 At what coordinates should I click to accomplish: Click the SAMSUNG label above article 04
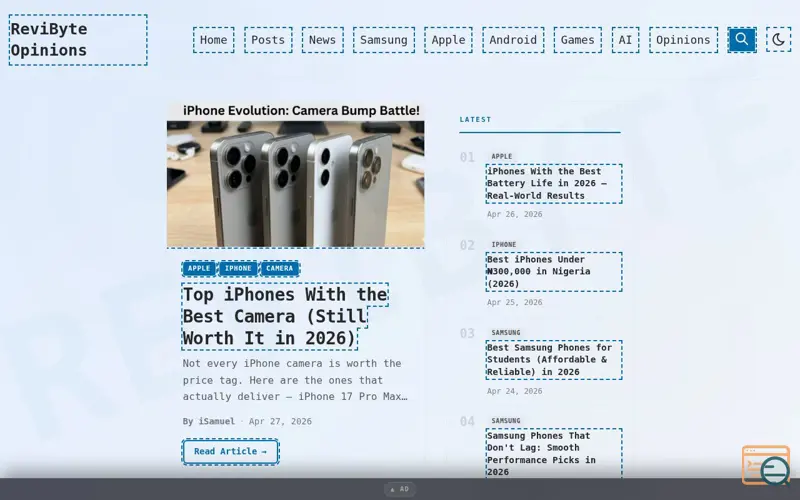tap(506, 421)
